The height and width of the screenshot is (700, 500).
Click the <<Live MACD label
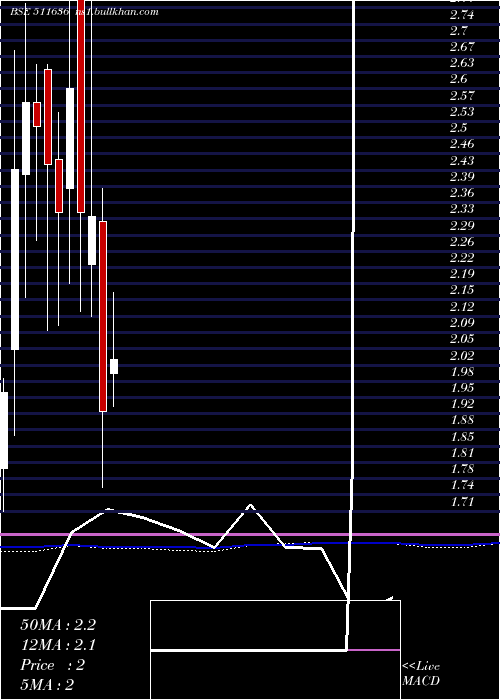tap(421, 674)
